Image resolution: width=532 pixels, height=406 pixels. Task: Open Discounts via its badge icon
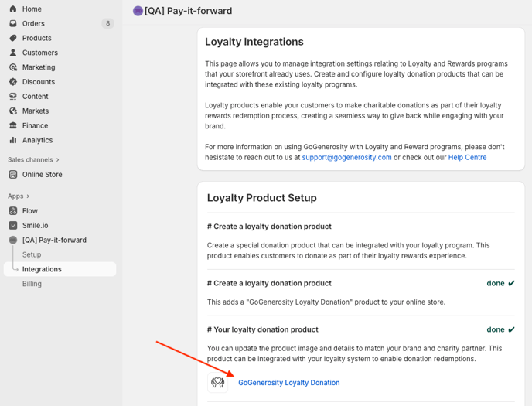coord(12,82)
